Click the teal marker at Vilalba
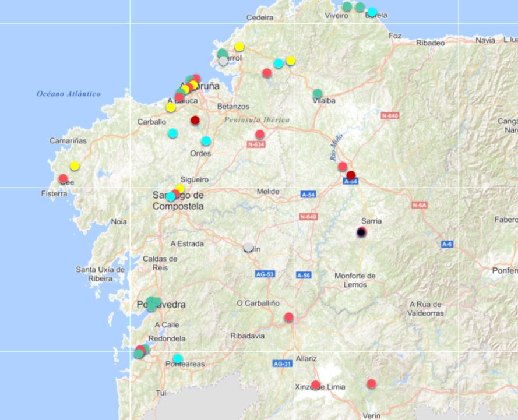This screenshot has width=518, height=420. [x=317, y=92]
